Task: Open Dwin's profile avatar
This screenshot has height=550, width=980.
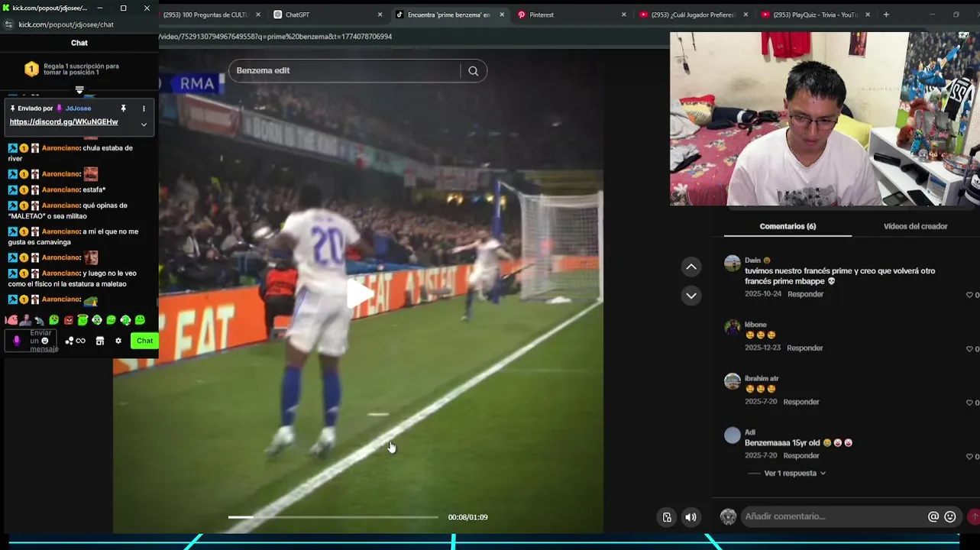Action: (x=733, y=264)
